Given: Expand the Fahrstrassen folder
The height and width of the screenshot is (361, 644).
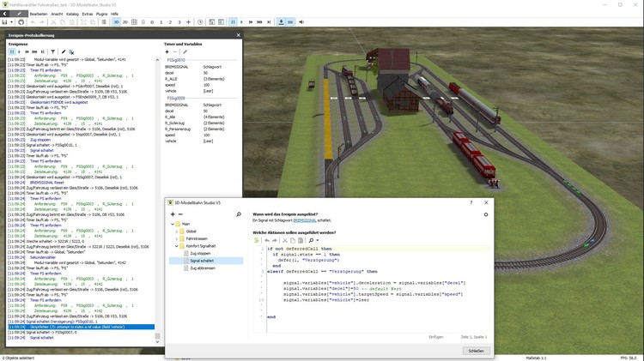Looking at the screenshot, I should [x=177, y=238].
